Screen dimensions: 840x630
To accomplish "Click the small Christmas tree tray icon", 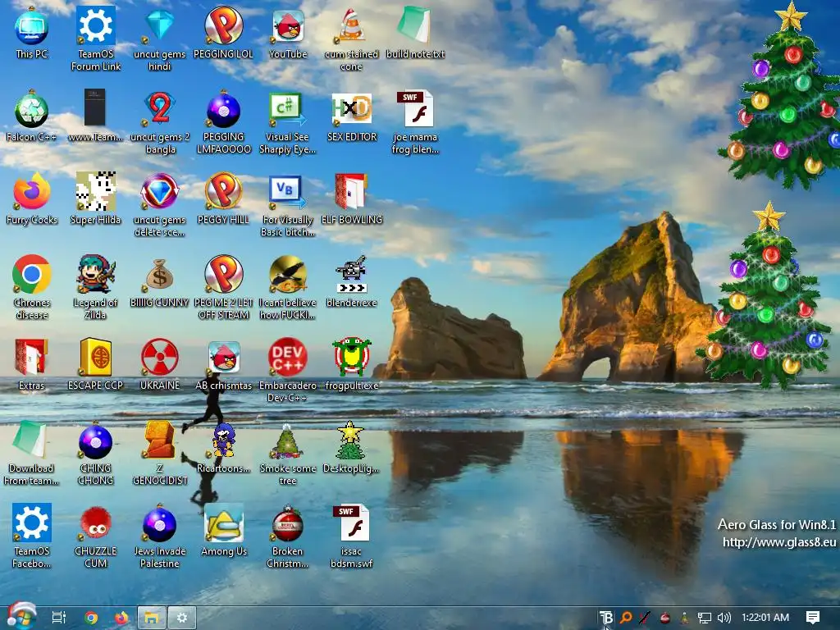I will (685, 618).
